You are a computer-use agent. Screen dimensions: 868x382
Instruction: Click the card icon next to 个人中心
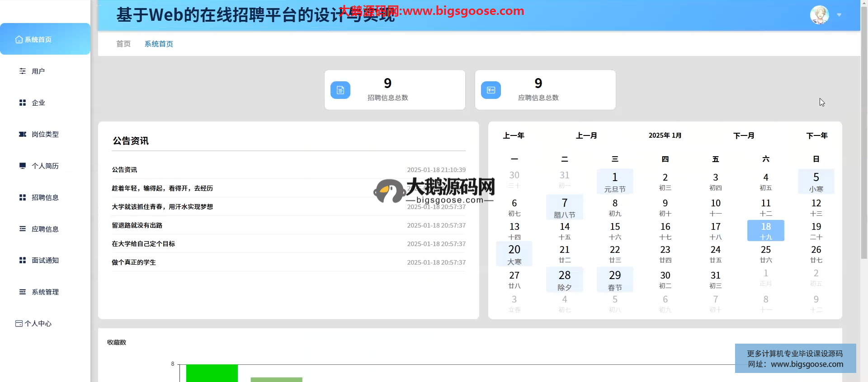(x=19, y=324)
